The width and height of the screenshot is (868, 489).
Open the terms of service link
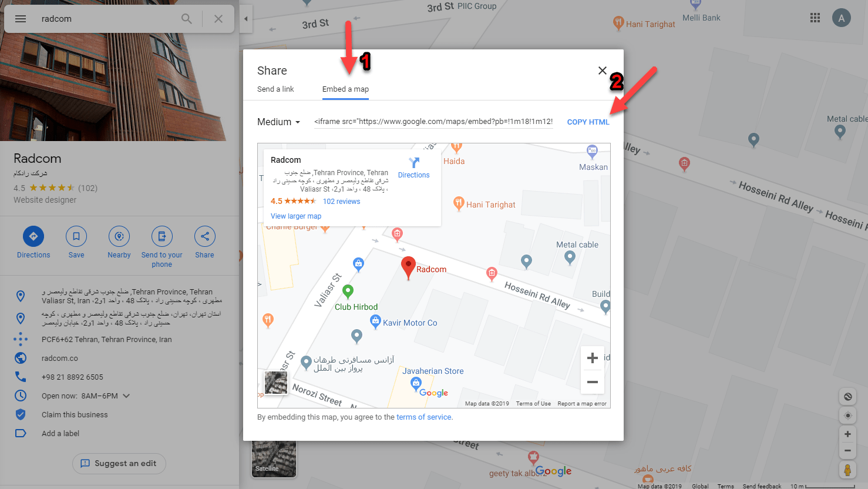tap(424, 417)
